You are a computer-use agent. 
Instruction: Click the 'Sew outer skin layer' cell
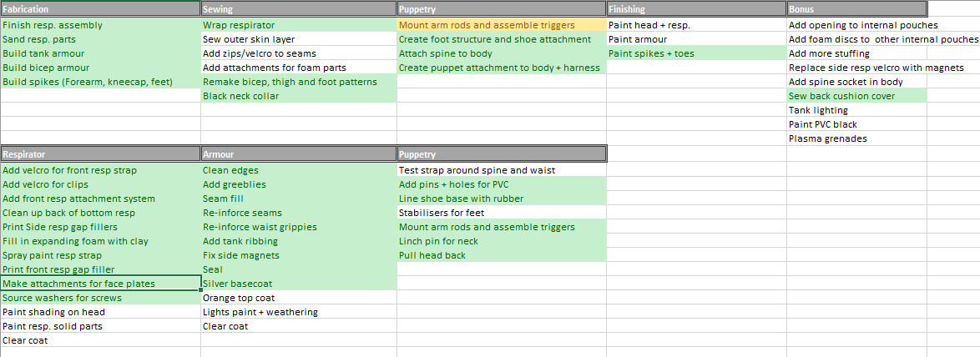pos(298,39)
